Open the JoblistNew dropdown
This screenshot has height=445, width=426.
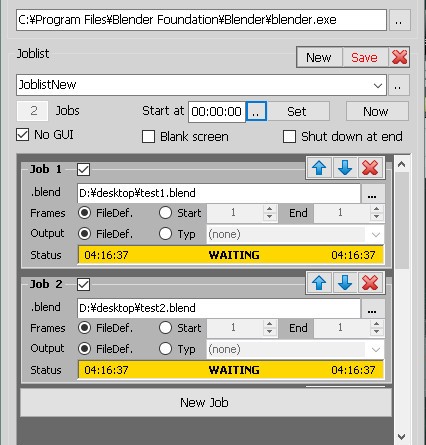[378, 85]
